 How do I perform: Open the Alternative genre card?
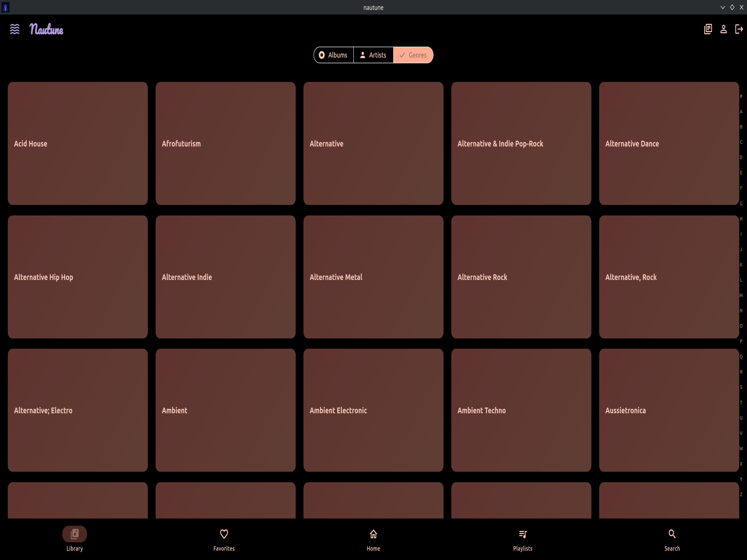coord(373,144)
